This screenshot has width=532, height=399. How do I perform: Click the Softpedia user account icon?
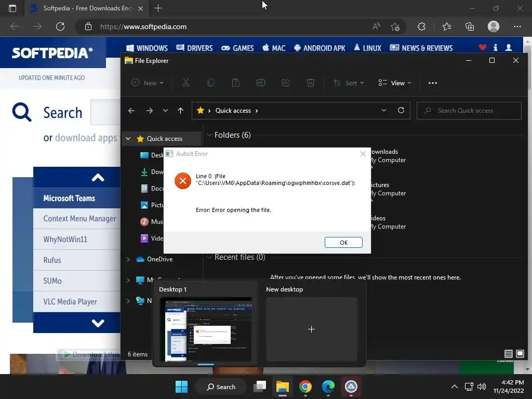pos(508,47)
